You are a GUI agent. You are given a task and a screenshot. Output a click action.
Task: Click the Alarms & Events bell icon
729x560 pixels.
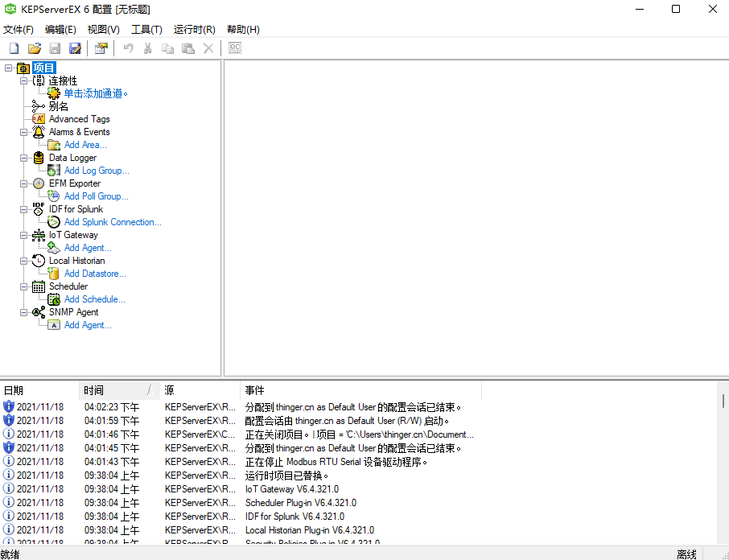pyautogui.click(x=39, y=132)
